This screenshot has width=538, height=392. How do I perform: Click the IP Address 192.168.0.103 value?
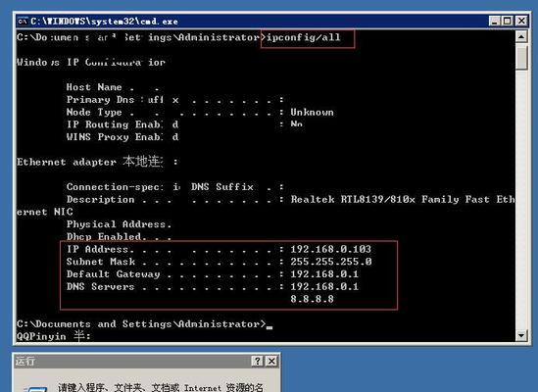click(x=331, y=249)
